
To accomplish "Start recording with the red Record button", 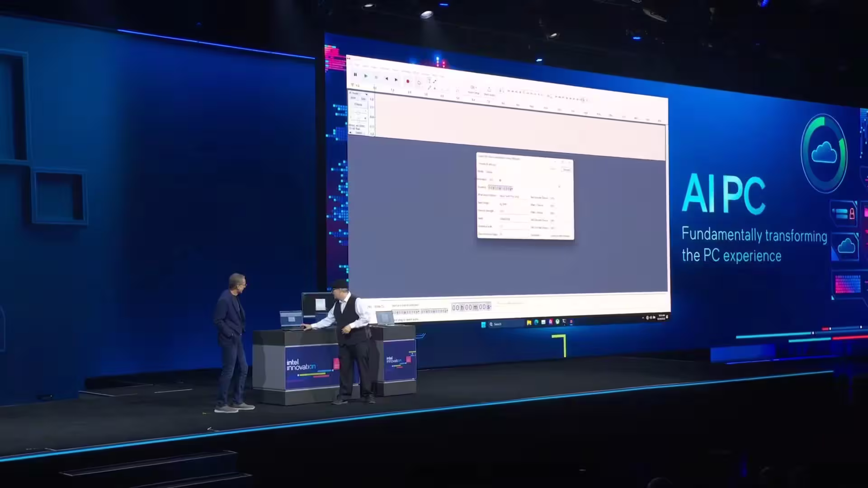I will (x=408, y=81).
